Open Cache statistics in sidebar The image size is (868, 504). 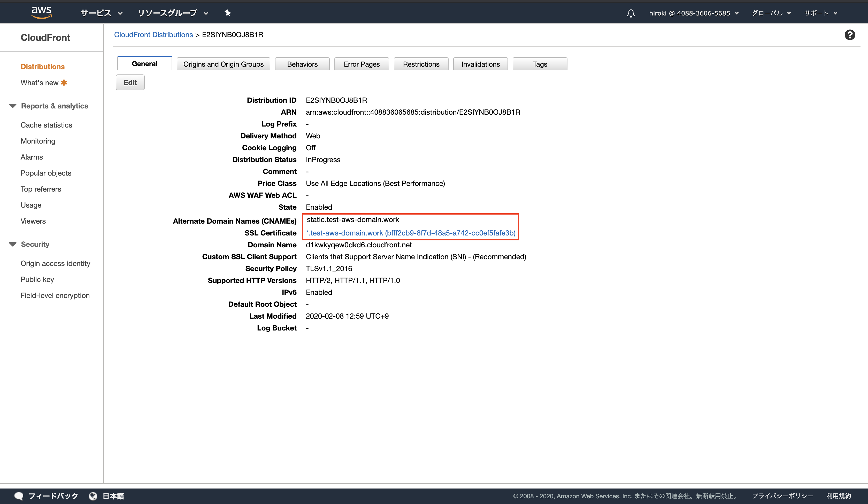pos(47,125)
